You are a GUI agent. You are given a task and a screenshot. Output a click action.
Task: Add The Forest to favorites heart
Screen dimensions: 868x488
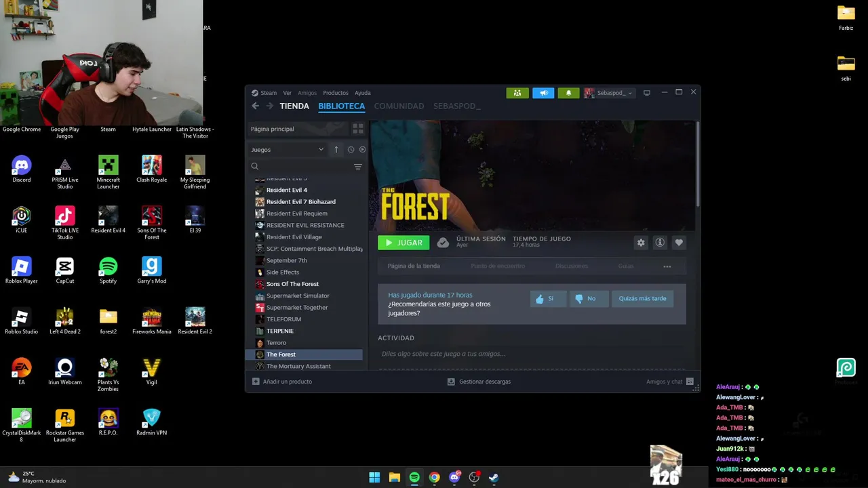[679, 243]
